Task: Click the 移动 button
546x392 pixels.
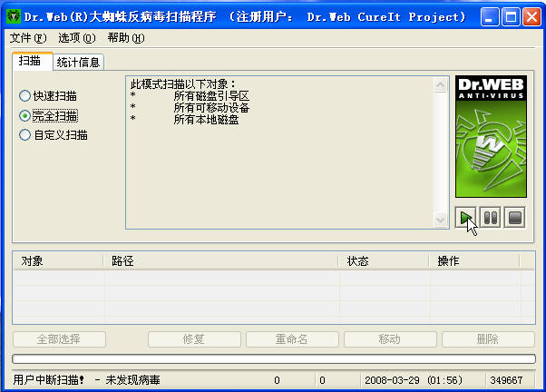Action: (x=390, y=339)
